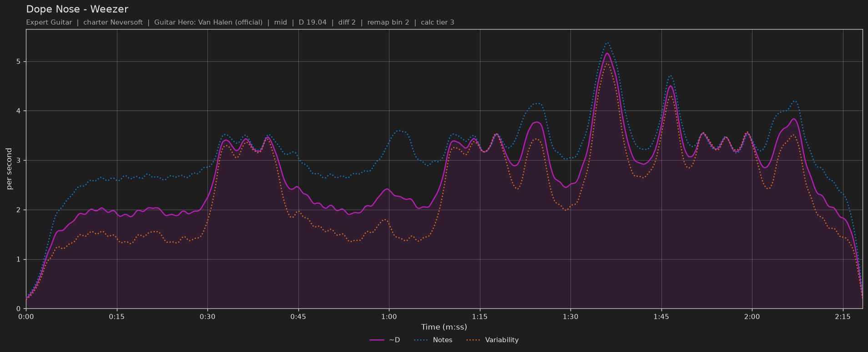This screenshot has width=868, height=352.
Task: Click the y-axis tick label 4
Action: 20,111
